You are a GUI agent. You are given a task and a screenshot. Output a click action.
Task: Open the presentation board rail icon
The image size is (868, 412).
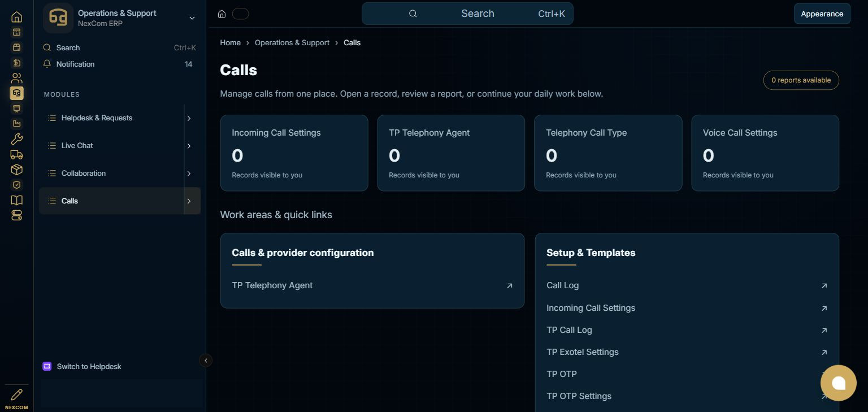point(17,109)
